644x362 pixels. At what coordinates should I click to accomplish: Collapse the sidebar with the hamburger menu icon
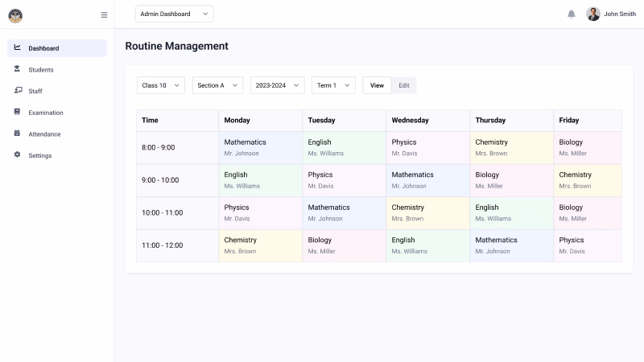[x=104, y=14]
